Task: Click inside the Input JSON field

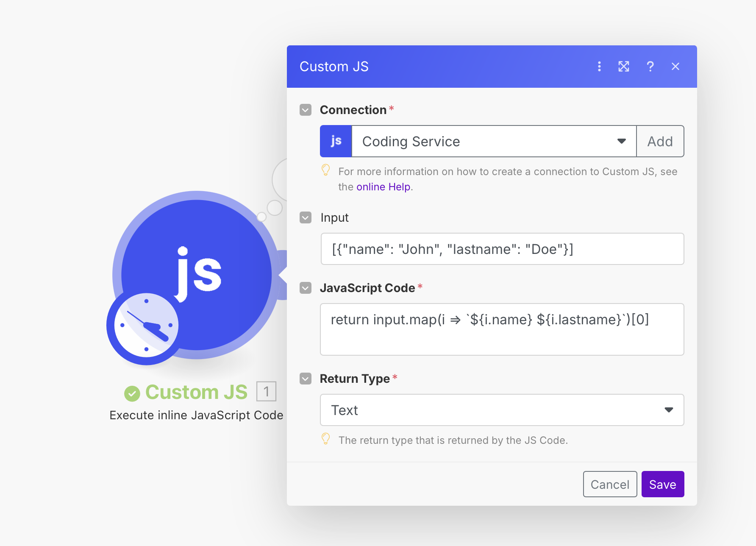Action: (x=502, y=249)
